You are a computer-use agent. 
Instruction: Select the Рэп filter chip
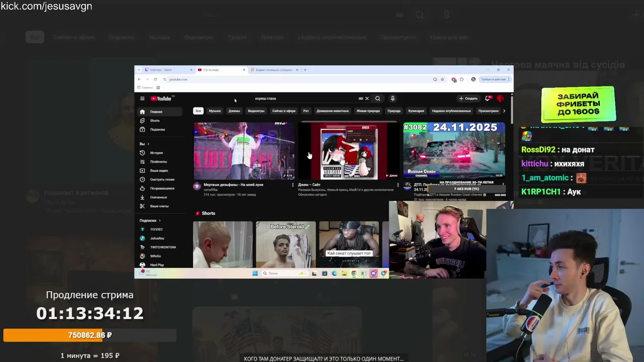point(306,111)
